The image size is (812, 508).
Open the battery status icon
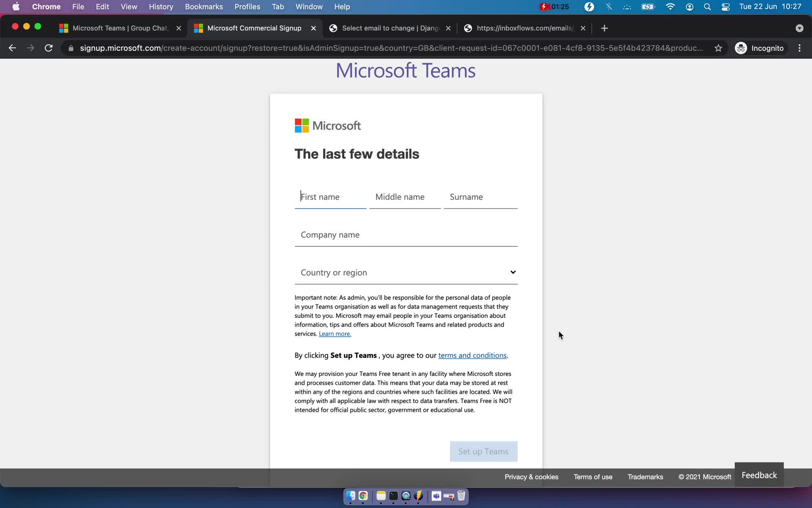648,7
